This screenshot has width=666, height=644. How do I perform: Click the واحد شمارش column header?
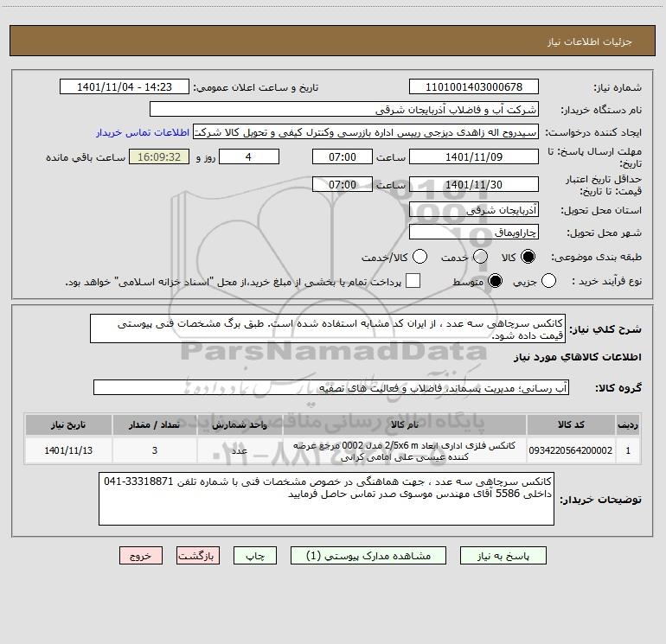pyautogui.click(x=240, y=425)
